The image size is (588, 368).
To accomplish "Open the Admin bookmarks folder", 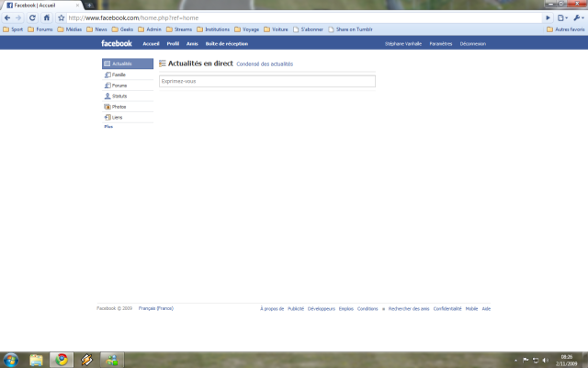I will coord(150,29).
